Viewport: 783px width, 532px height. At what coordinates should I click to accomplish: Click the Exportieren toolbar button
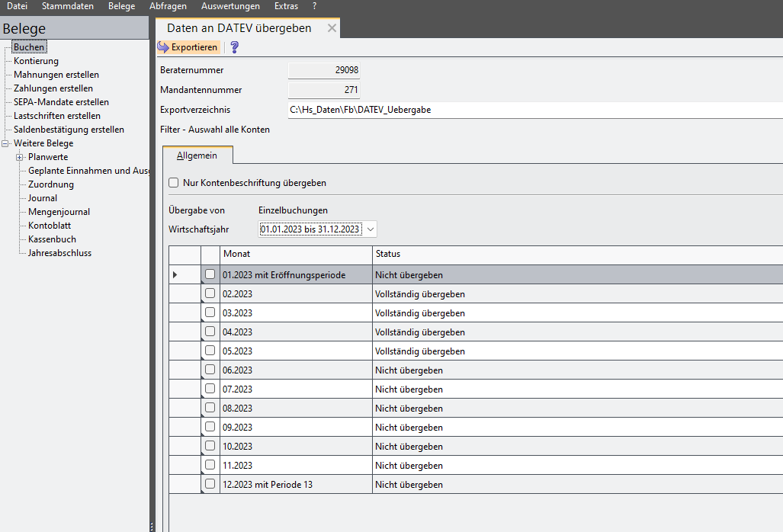point(188,47)
